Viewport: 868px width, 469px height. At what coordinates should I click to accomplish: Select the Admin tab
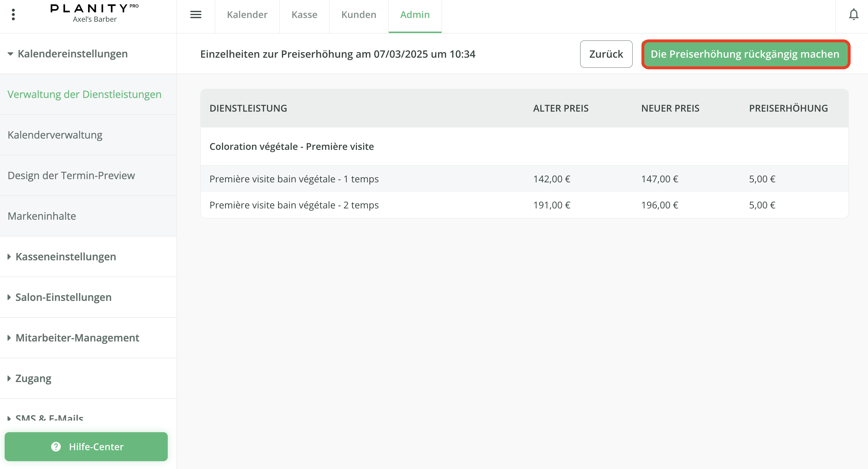coord(415,15)
